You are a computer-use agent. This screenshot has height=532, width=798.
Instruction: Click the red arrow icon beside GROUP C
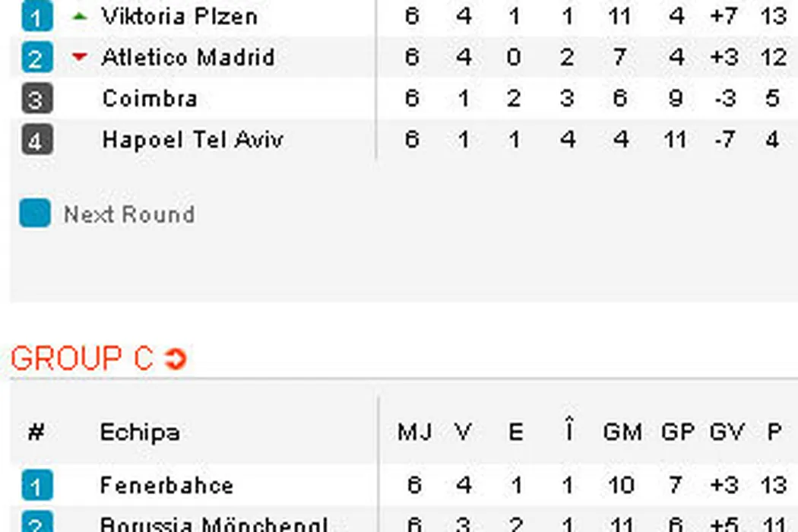(176, 359)
